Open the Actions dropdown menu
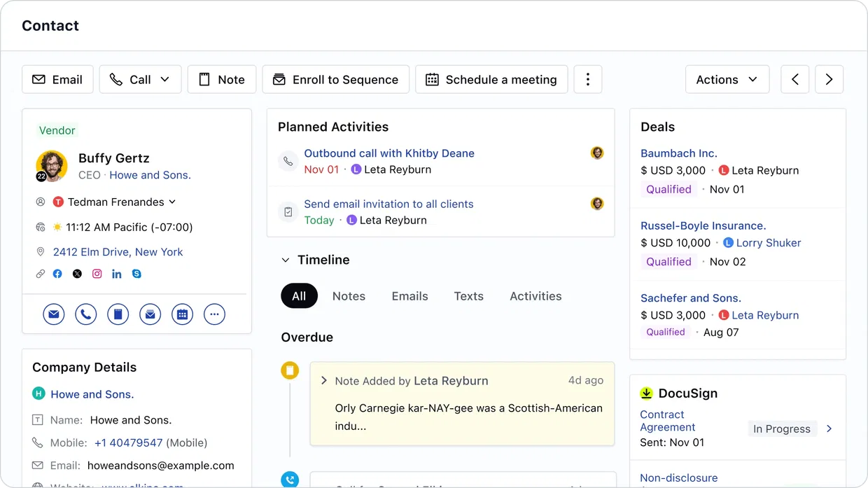The height and width of the screenshot is (488, 868). point(727,79)
